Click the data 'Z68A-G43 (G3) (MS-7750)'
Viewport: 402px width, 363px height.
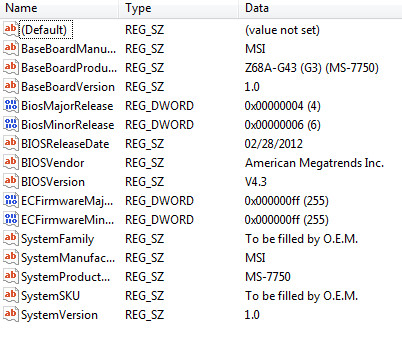point(312,68)
